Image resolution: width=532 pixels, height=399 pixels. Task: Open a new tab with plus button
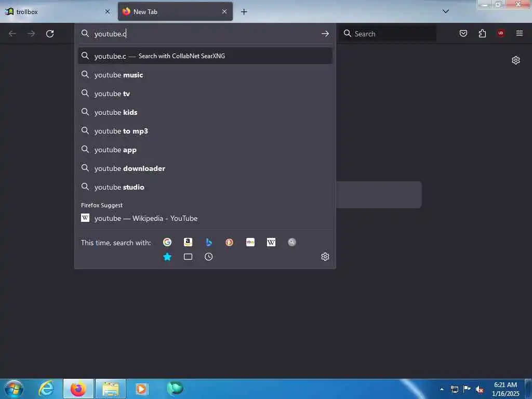[244, 12]
